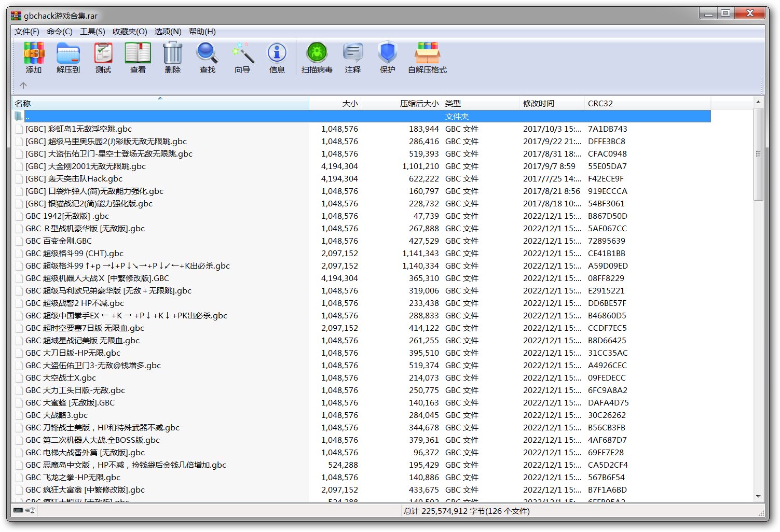
Task: Click the 保护 (Protect) shield icon
Action: (x=388, y=53)
